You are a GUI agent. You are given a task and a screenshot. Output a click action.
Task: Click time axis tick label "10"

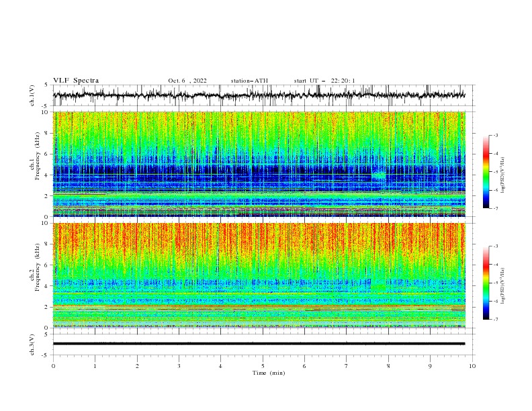[x=472, y=366]
